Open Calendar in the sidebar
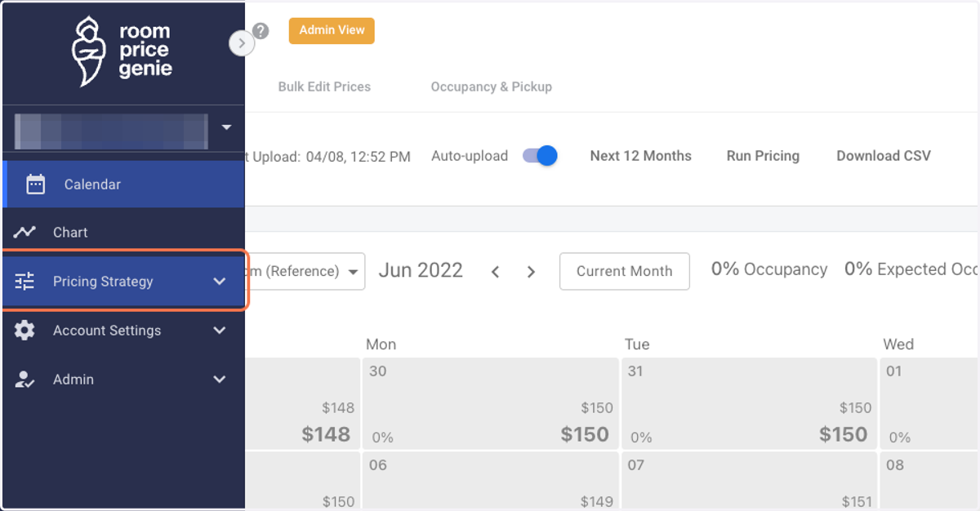The width and height of the screenshot is (980, 511). [x=123, y=184]
